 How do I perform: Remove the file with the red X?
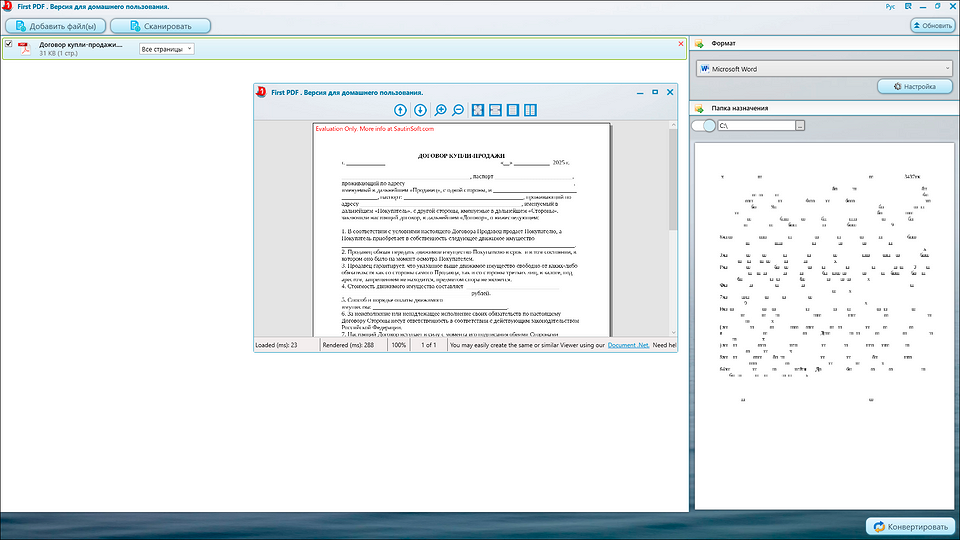[x=681, y=44]
